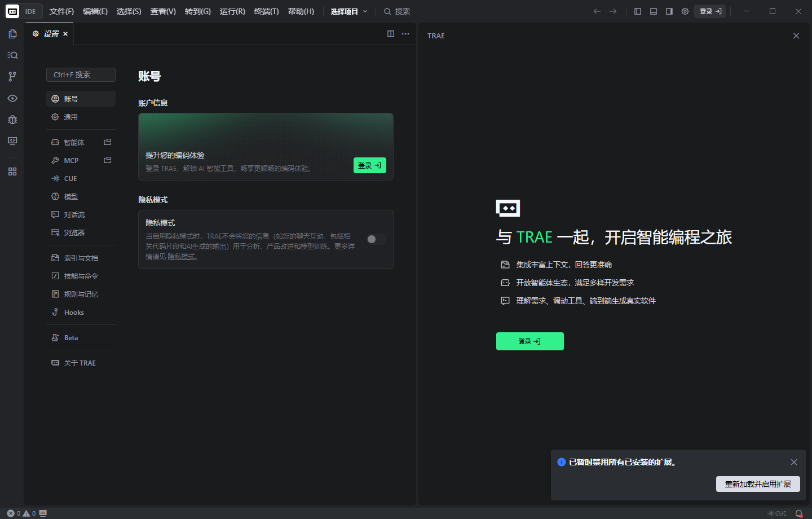Open the Explorer view in activity bar
This screenshot has height=519, width=812.
point(12,34)
